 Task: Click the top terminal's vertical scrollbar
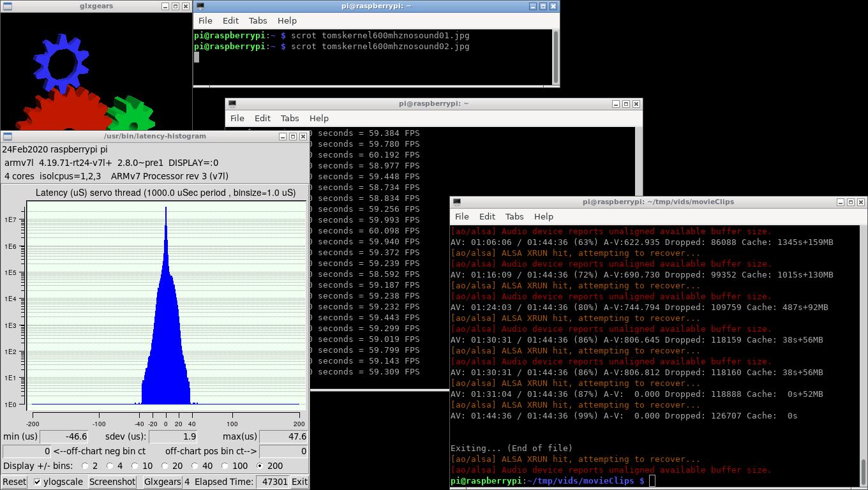556,56
